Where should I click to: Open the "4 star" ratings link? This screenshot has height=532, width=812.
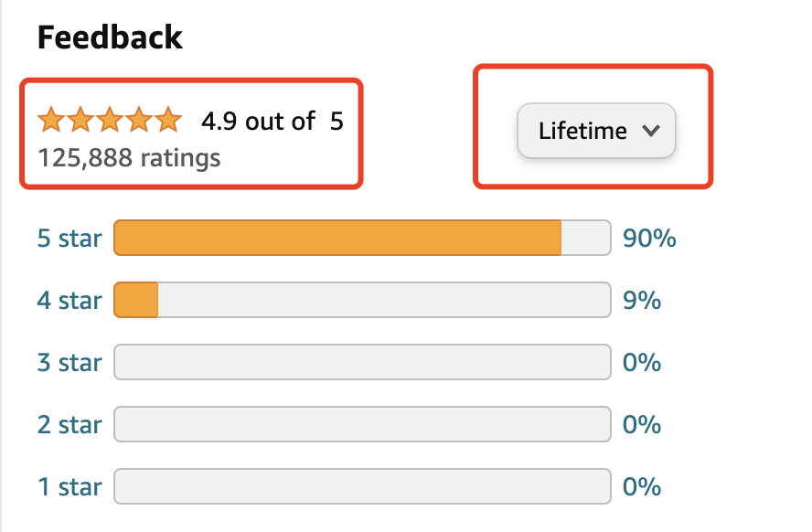69,301
